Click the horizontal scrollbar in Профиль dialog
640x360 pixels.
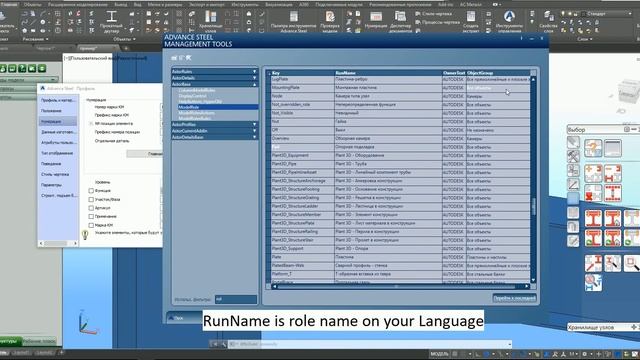click(x=58, y=244)
